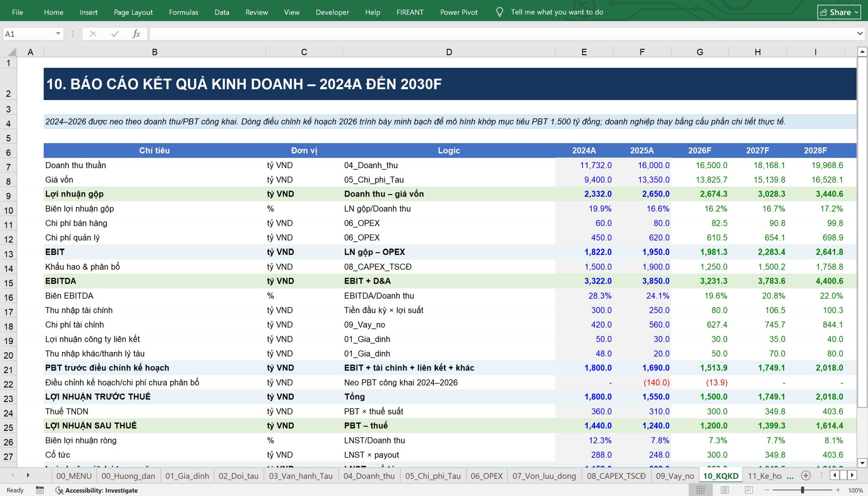The width and height of the screenshot is (868, 496).
Task: Open the Name Box dropdown arrow
Action: [58, 34]
